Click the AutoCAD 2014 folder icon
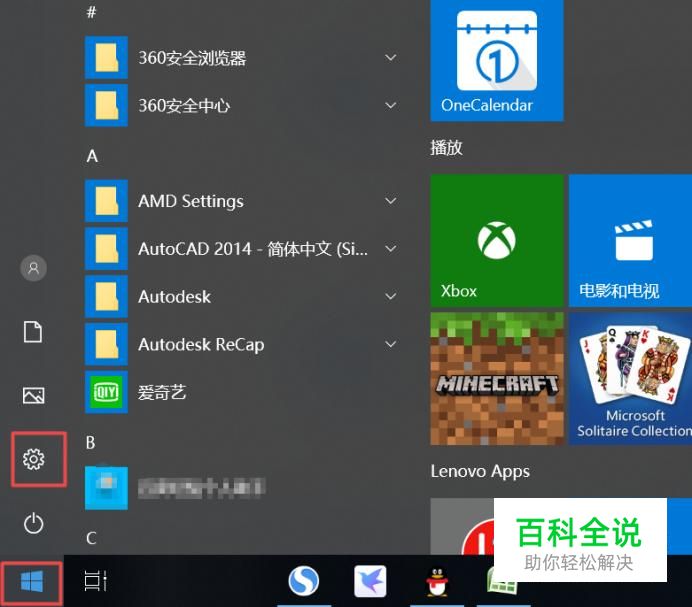Viewport: 692px width, 607px height. [106, 249]
